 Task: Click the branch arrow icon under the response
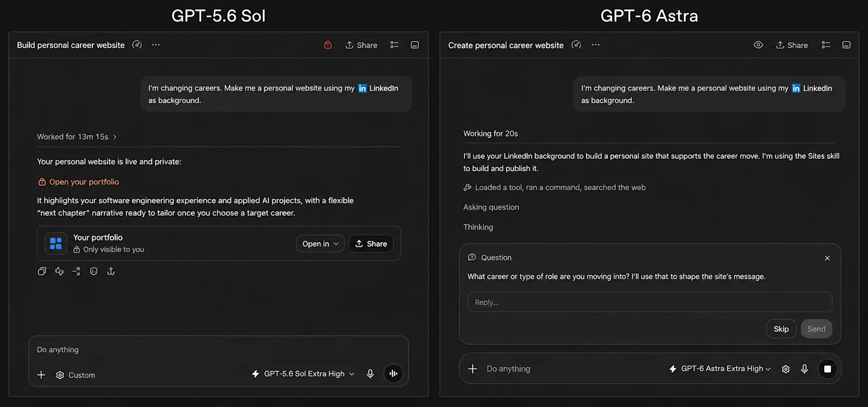(76, 272)
